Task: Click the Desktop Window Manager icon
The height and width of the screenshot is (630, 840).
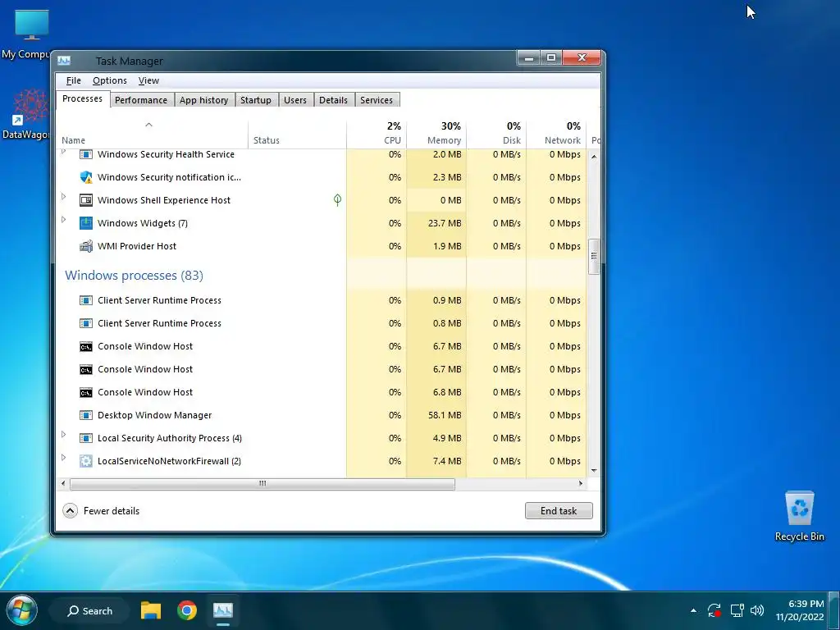Action: pos(85,415)
